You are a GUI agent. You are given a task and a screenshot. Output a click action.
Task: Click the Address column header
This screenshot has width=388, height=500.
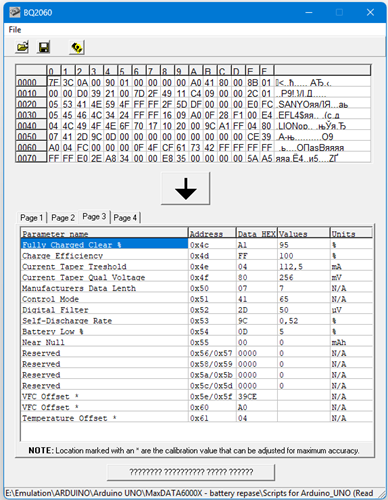212,233
